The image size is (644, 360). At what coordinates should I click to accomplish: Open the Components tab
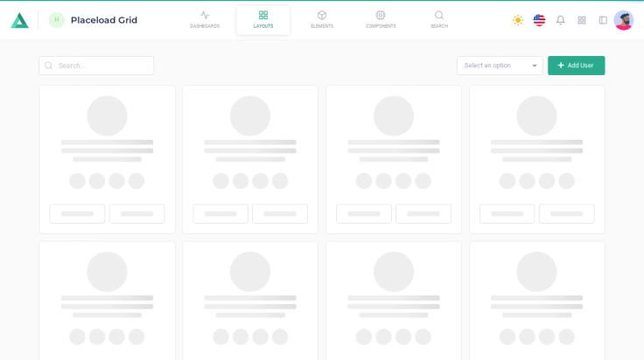pyautogui.click(x=381, y=19)
